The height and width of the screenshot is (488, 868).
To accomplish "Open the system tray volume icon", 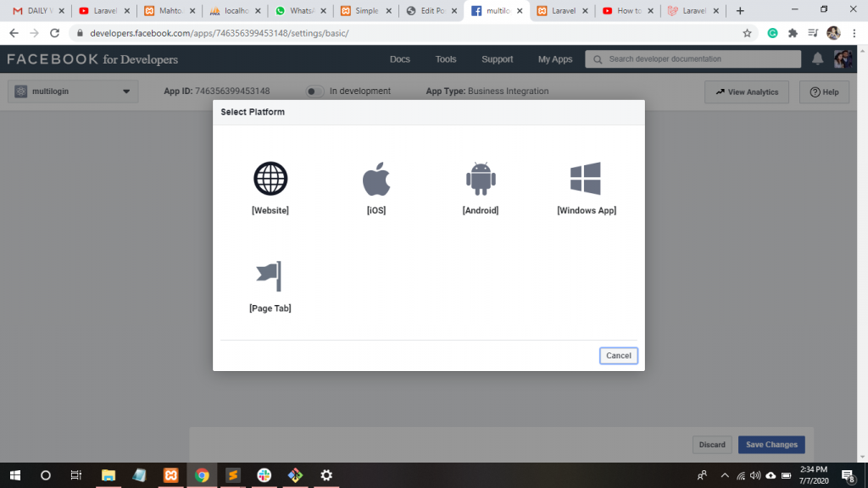I will (x=755, y=476).
